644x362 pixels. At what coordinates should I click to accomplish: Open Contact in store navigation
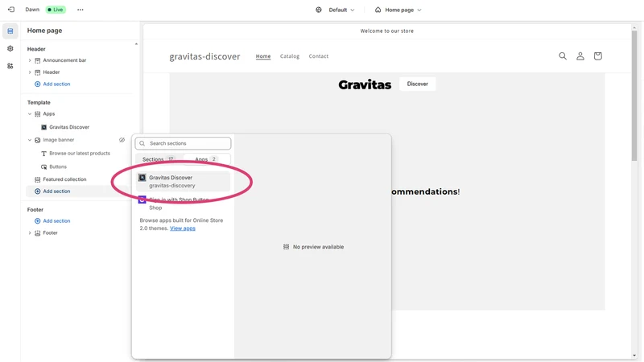[x=319, y=56]
